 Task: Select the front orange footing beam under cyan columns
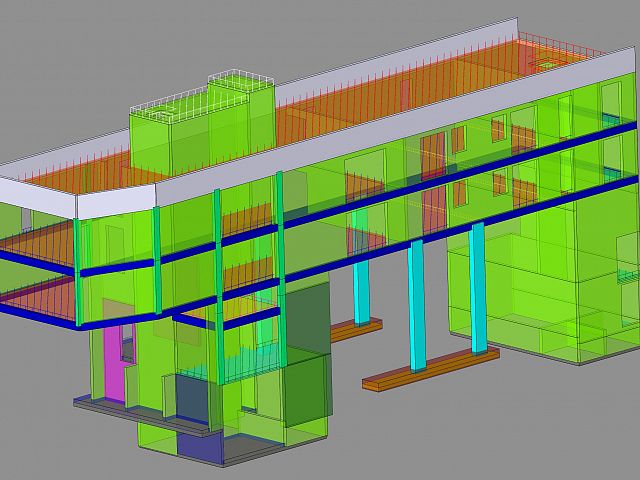click(431, 370)
